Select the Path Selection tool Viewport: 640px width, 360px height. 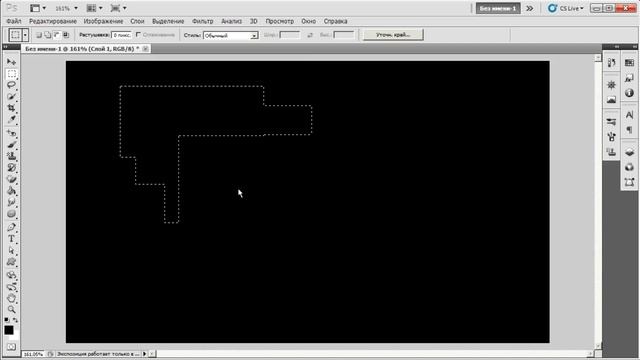[x=11, y=250]
